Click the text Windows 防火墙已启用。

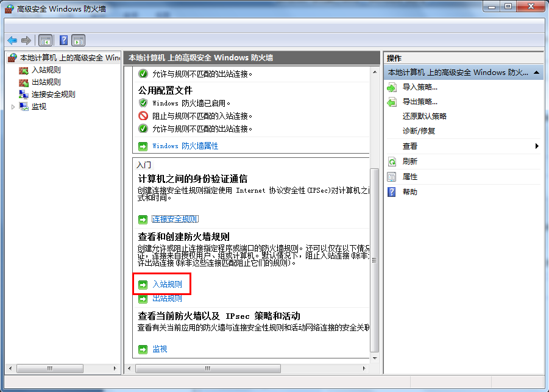coord(191,104)
